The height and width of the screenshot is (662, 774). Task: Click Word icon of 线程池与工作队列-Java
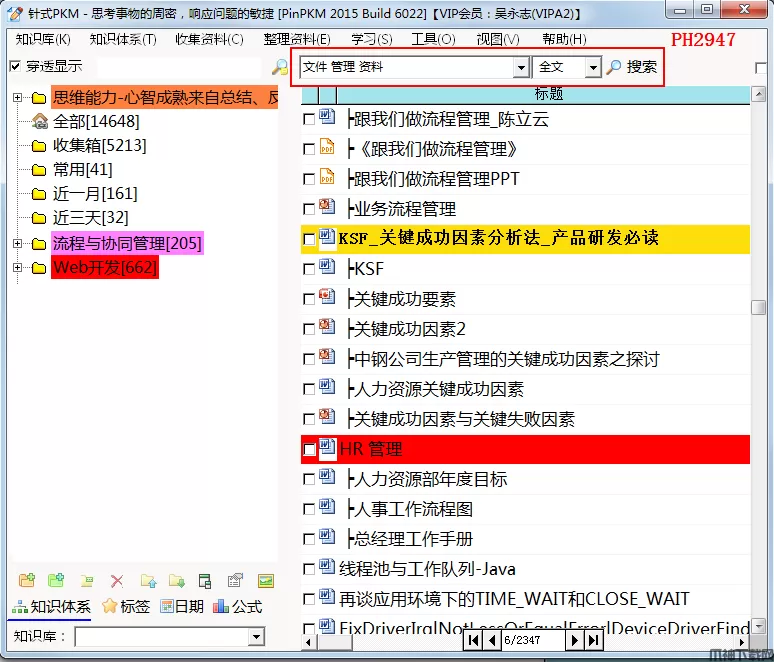[x=327, y=566]
